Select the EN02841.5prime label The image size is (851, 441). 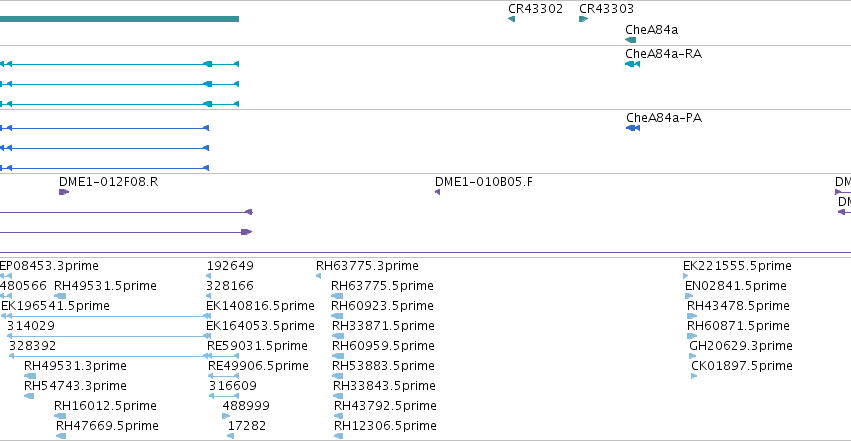point(736,286)
